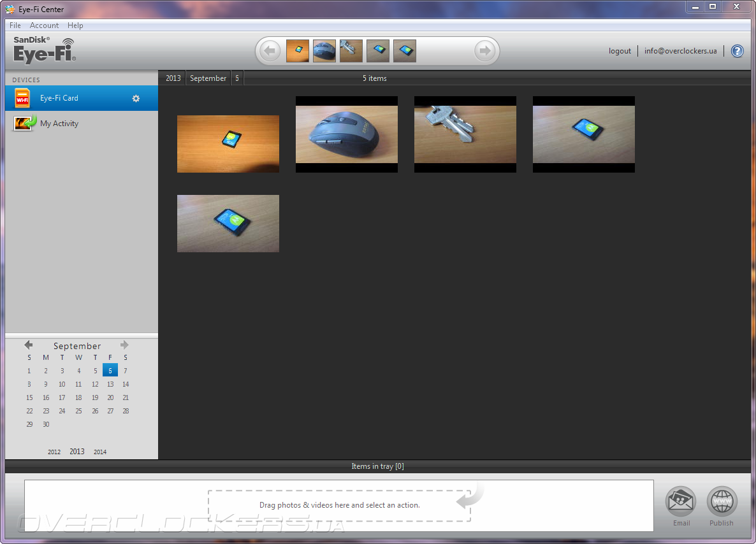This screenshot has height=544, width=756.
Task: Click the September breadcrumb tab
Action: (208, 78)
